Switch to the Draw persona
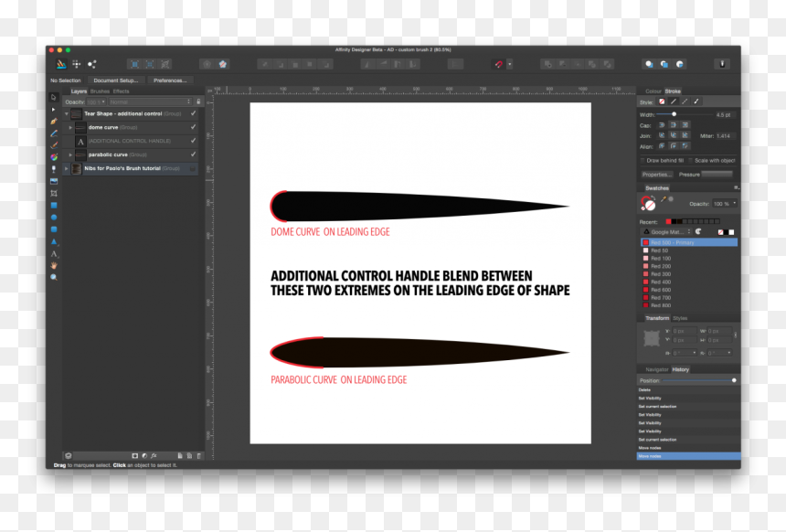 point(61,64)
